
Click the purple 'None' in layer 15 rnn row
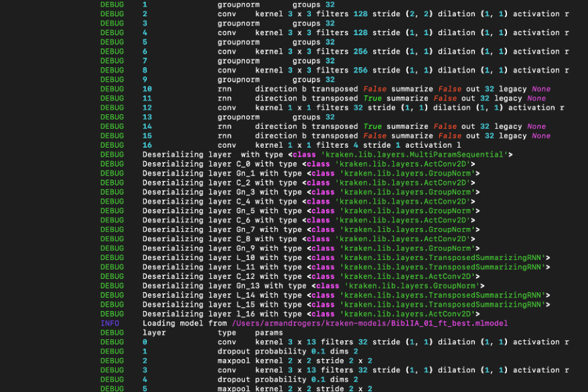(x=541, y=136)
